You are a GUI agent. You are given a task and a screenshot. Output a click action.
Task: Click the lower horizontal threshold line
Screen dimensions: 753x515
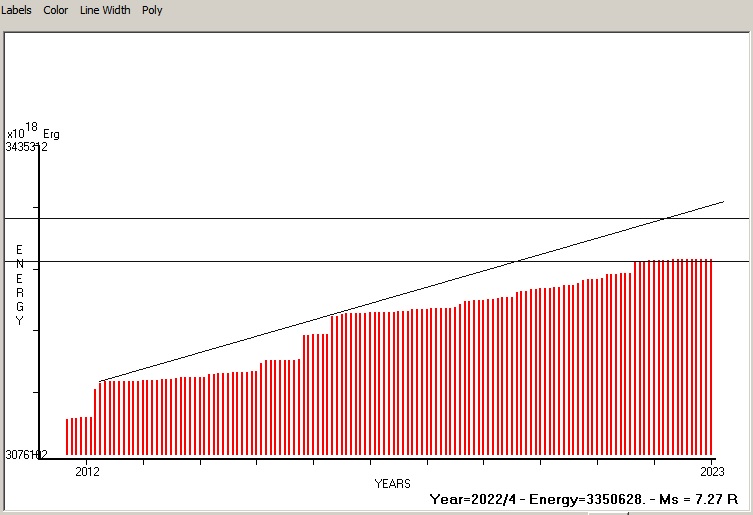pos(300,262)
